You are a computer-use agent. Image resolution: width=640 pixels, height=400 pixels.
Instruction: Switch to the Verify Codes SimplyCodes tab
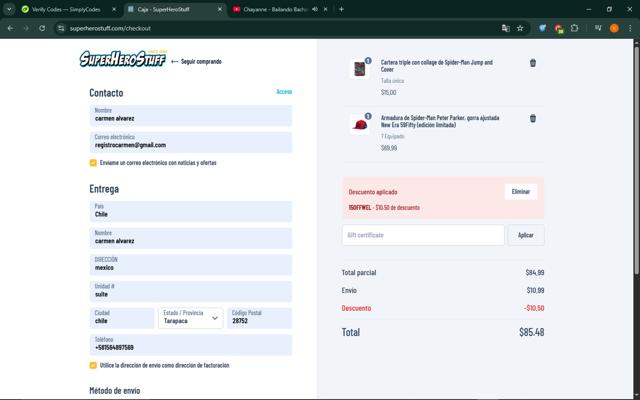67,9
